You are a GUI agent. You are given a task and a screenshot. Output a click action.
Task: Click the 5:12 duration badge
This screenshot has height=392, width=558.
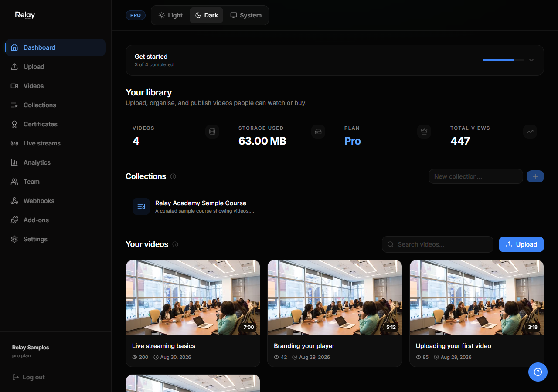click(x=391, y=327)
